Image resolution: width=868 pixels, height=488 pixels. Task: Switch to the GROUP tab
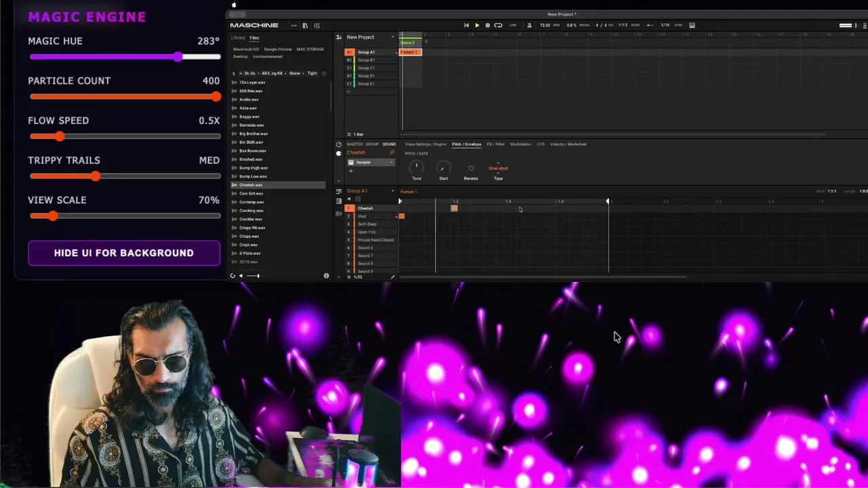coord(372,144)
